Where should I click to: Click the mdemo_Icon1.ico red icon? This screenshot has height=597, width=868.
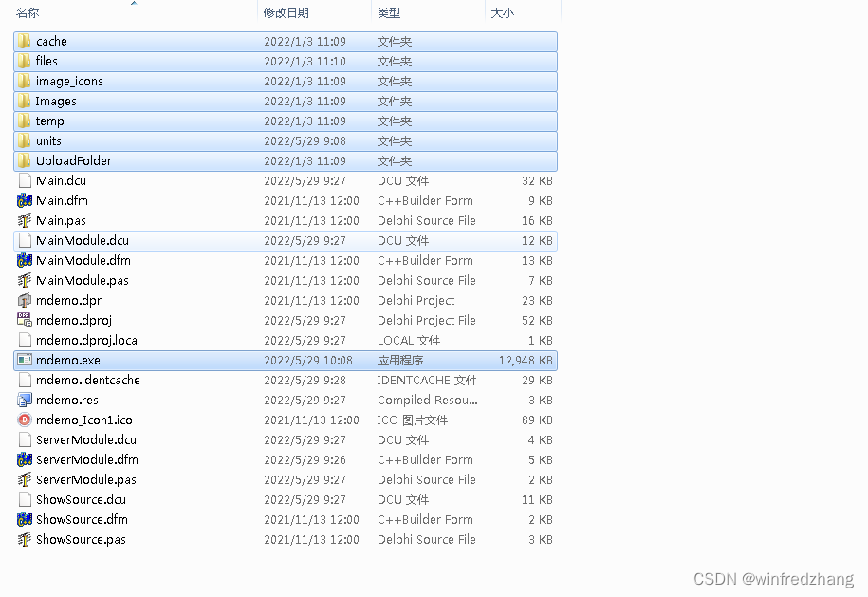pos(25,420)
